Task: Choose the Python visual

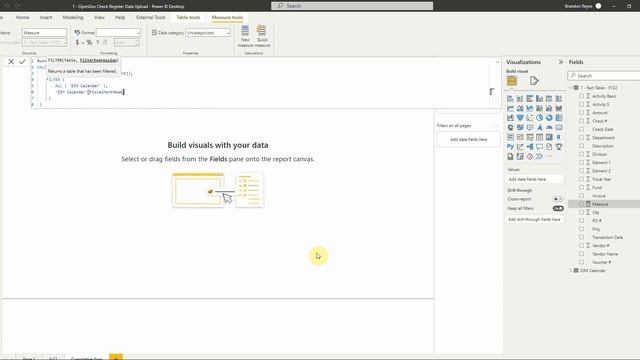Action: [x=510, y=147]
